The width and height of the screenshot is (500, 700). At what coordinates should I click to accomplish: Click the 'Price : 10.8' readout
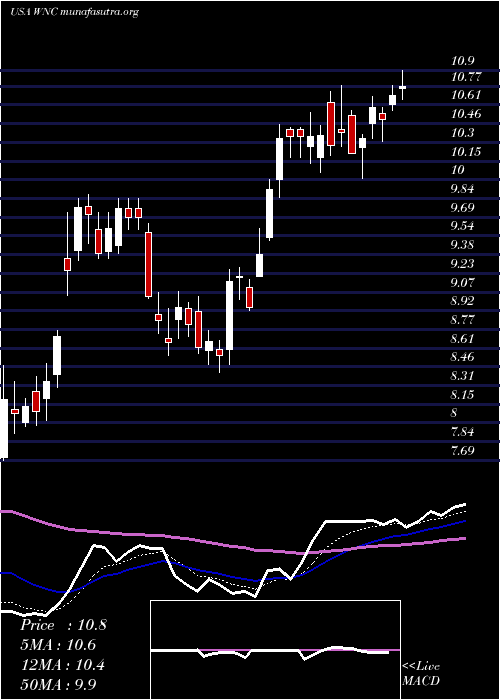[63, 625]
